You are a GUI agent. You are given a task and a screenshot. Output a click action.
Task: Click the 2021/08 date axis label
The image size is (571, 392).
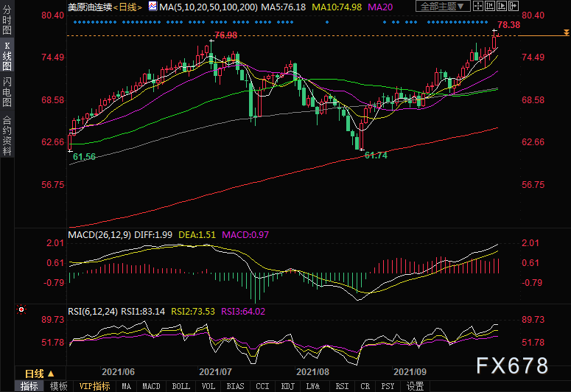312,372
